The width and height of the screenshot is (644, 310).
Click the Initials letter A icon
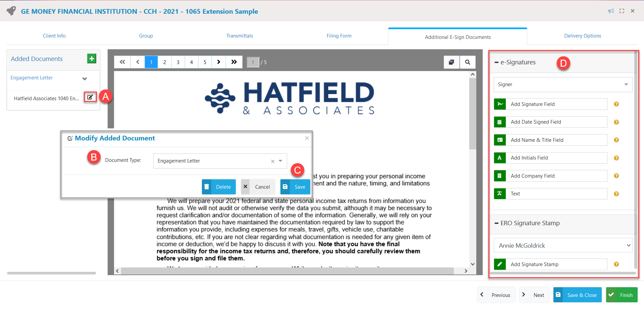click(500, 158)
